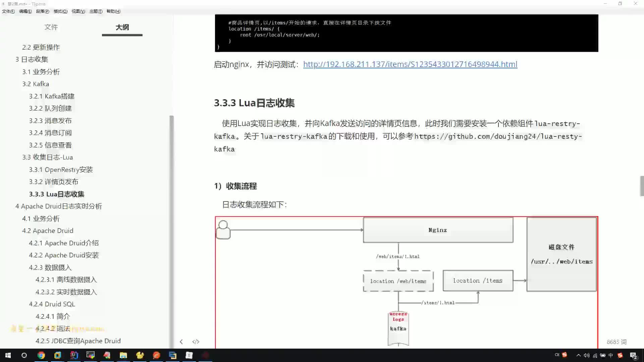Jump to outline item 2.2 更新操作
This screenshot has height=362, width=644.
[41, 47]
